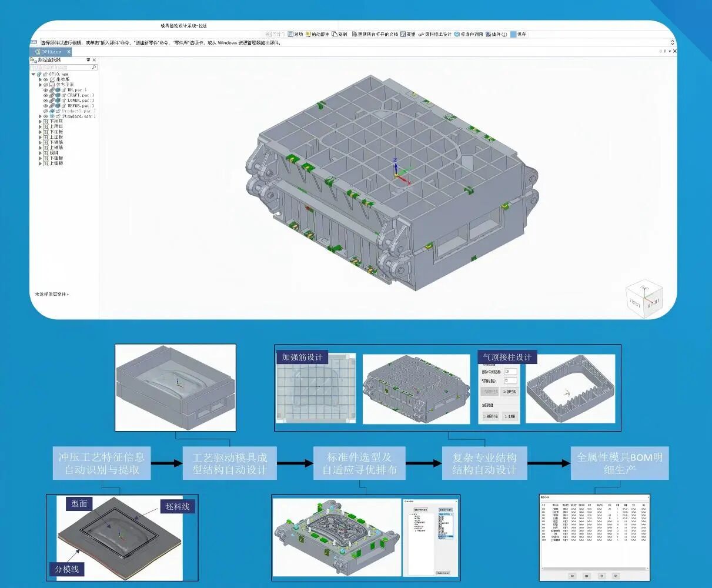Collapse the OP10.asm root tree node
This screenshot has height=588, width=712.
click(34, 74)
